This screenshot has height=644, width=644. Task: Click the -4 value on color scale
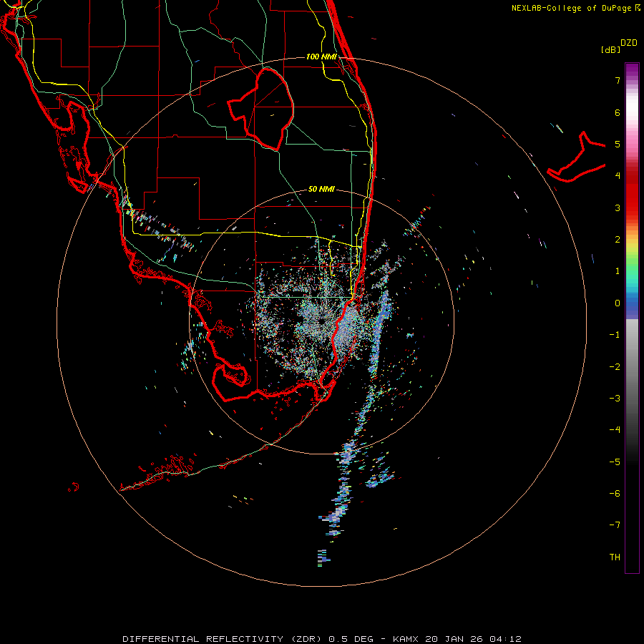[615, 429]
